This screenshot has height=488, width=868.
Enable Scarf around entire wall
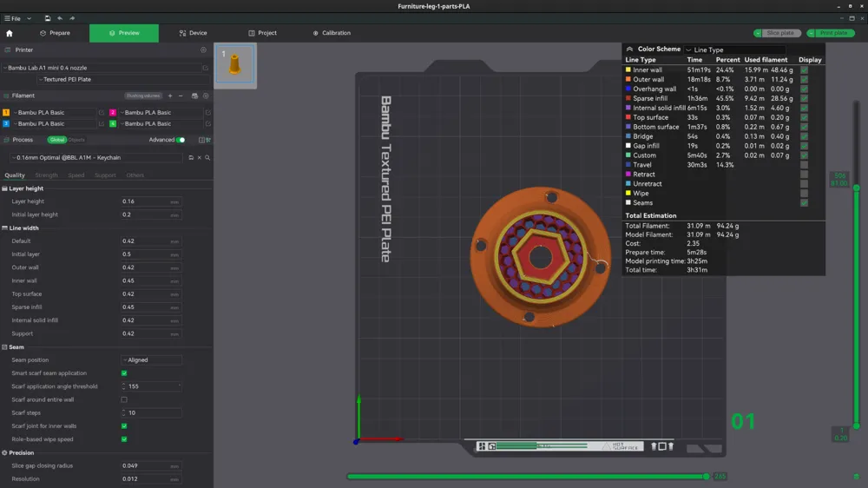click(124, 400)
